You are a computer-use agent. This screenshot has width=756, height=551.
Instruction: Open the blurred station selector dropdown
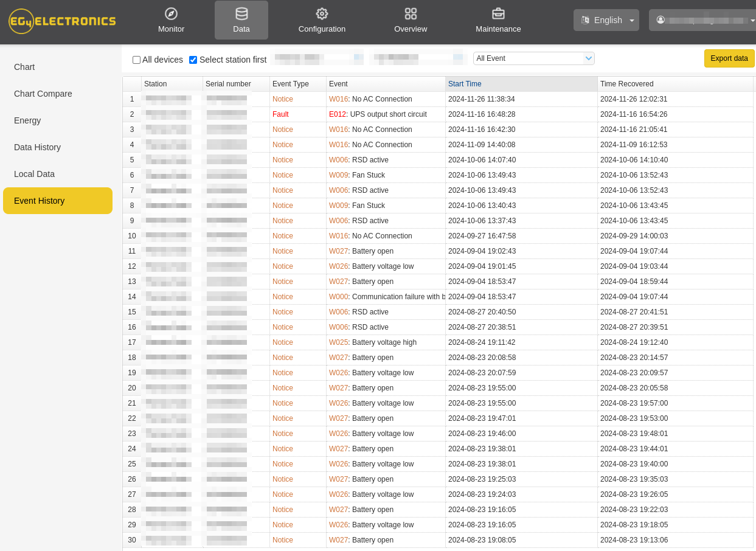point(317,58)
